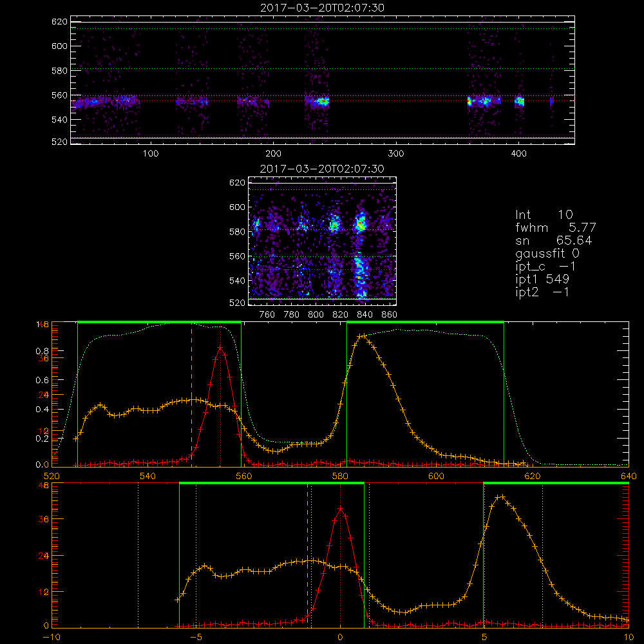Click y-axis label '0.2' on upper profile plot

pyautogui.click(x=42, y=439)
